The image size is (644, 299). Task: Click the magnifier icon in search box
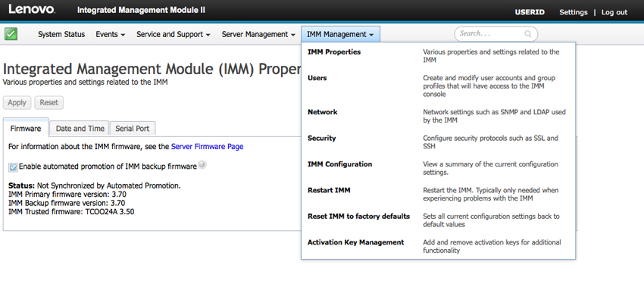coord(528,34)
